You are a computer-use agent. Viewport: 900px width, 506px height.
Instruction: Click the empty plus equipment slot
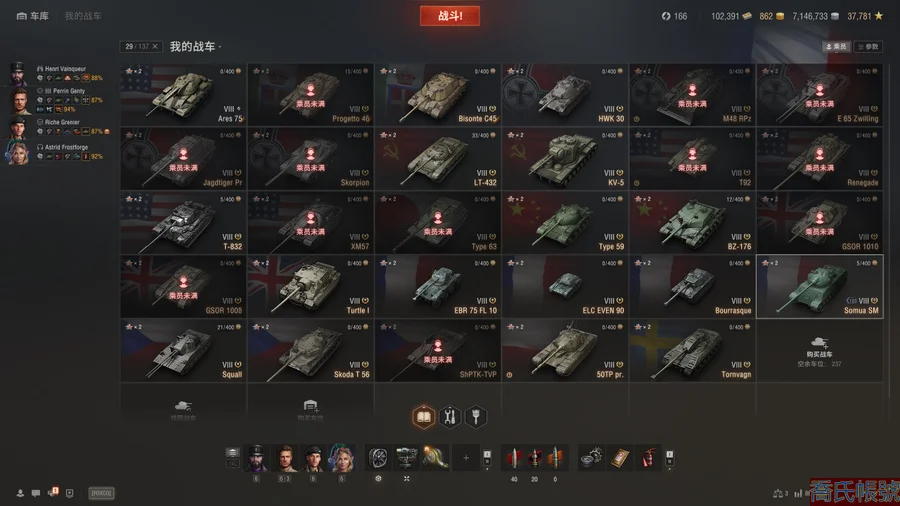coord(466,457)
